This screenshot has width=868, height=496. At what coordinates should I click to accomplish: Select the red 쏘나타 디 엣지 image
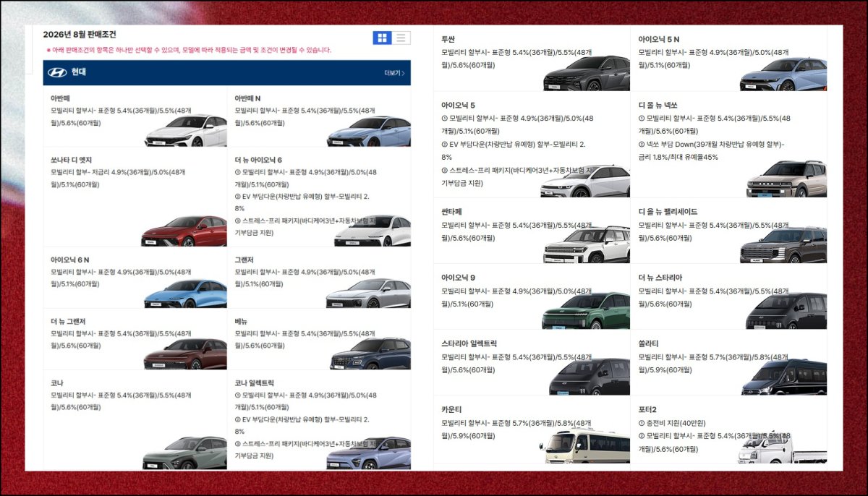point(184,231)
